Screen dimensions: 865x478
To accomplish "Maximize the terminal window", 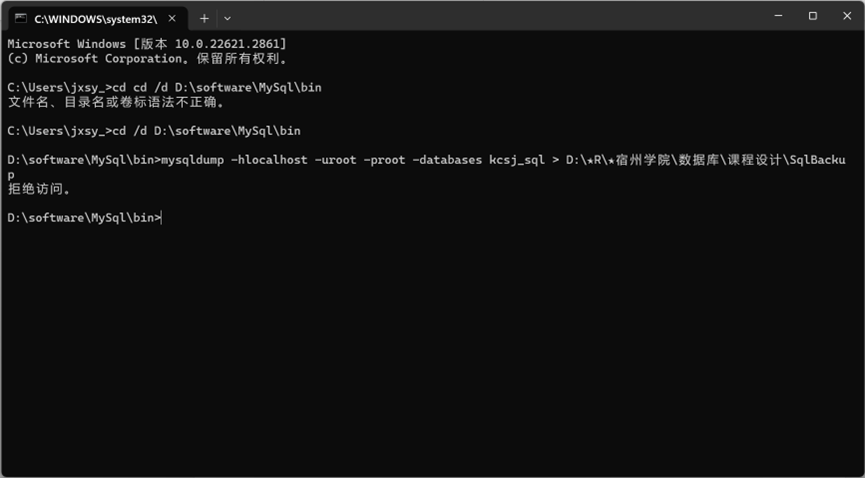I will click(x=812, y=16).
